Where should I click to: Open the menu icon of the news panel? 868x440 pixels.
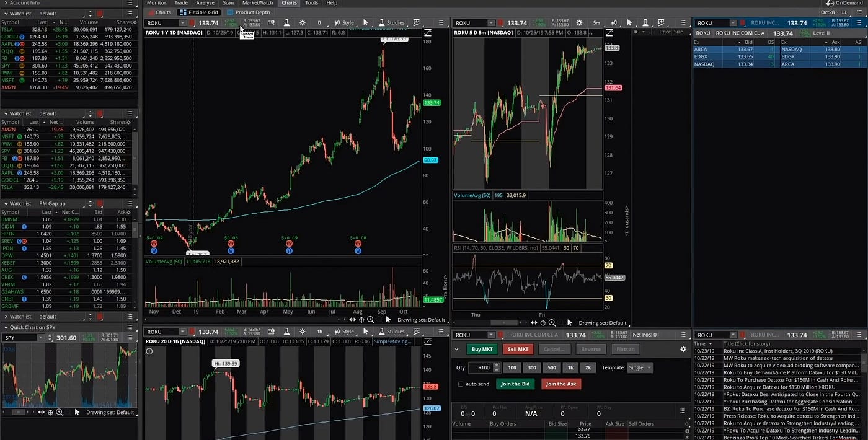pyautogui.click(x=859, y=335)
